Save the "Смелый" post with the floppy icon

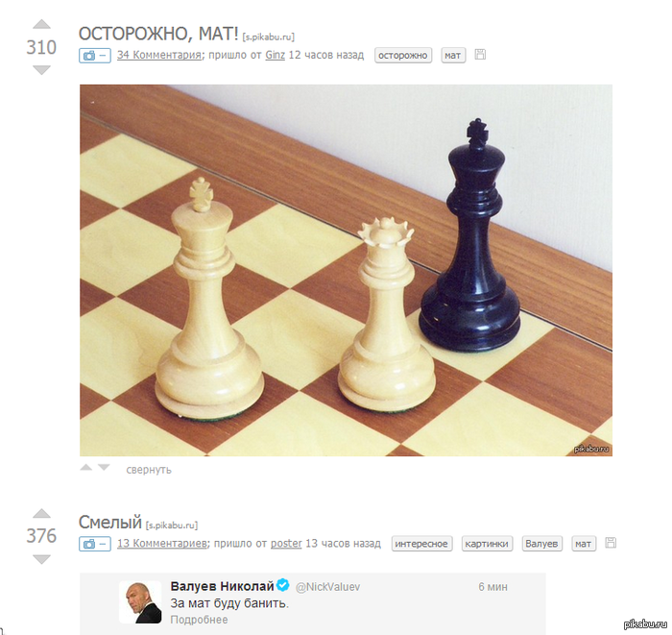coord(611,543)
